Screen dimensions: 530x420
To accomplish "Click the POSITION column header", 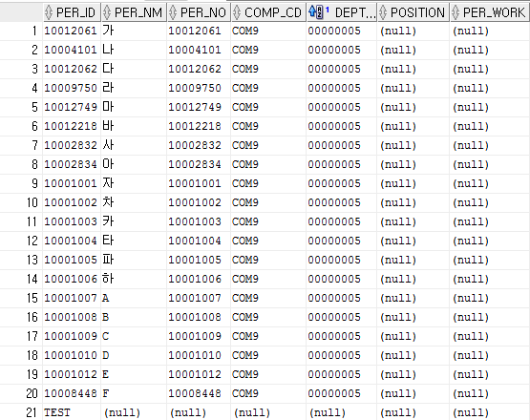I will click(x=413, y=12).
